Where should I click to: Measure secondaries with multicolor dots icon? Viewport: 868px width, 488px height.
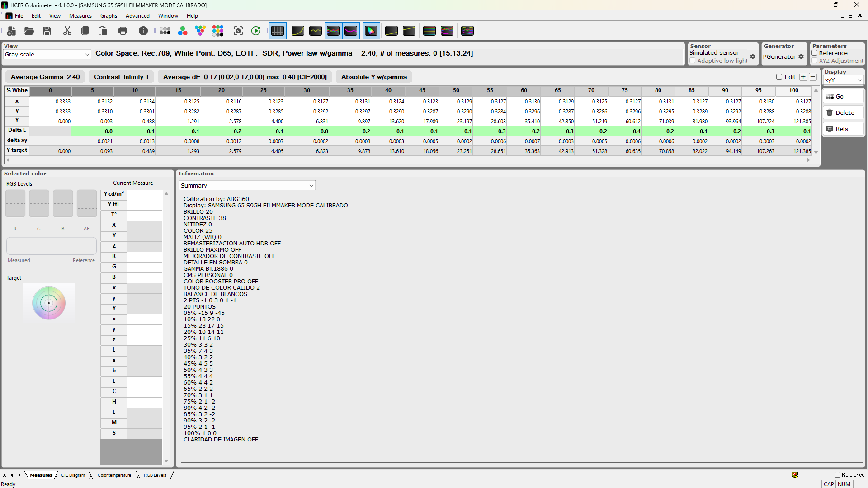[x=200, y=31]
